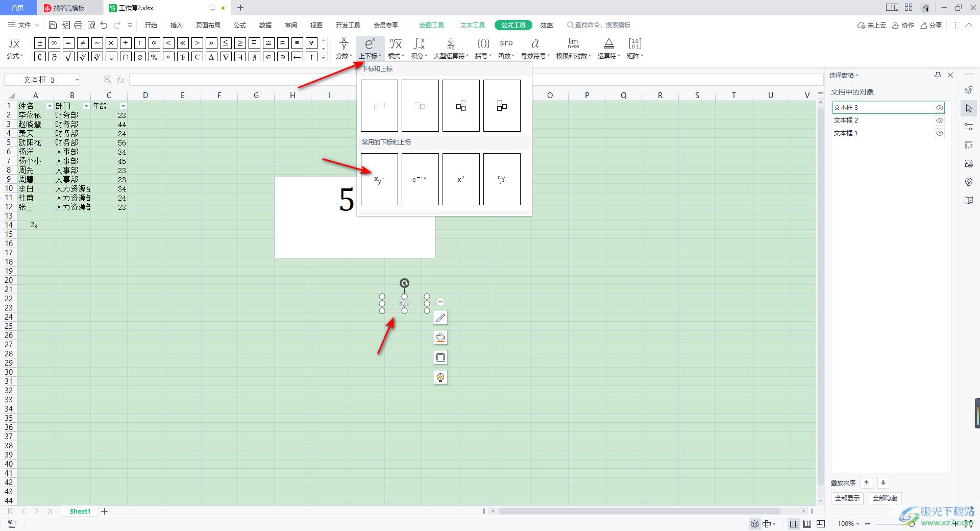Screen dimensions: 980x531
Task: Click the object outline pen icon
Action: tap(440, 318)
